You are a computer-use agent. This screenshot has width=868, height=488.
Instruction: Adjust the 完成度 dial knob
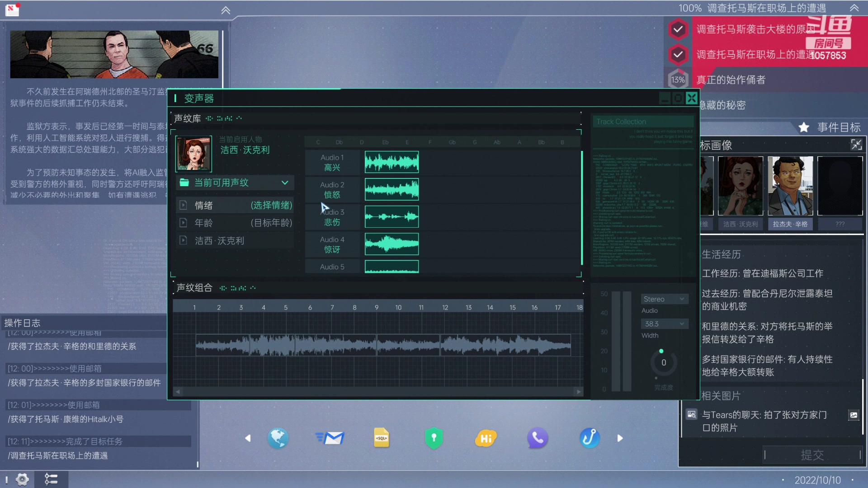click(663, 362)
